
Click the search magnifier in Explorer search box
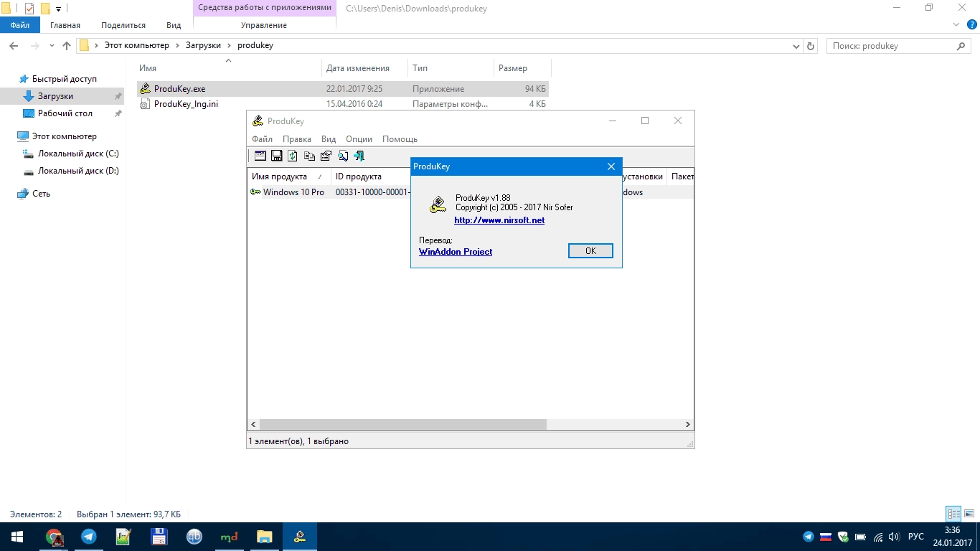tap(962, 46)
